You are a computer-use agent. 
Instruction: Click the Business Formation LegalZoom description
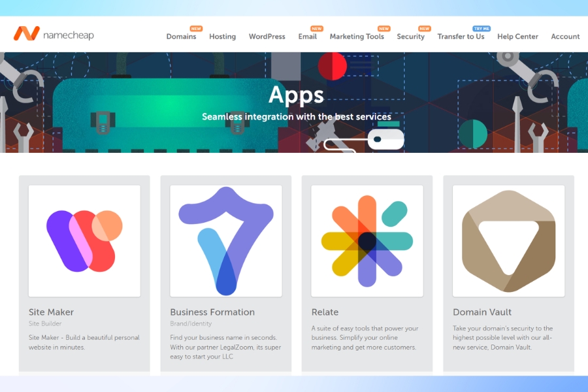click(225, 347)
